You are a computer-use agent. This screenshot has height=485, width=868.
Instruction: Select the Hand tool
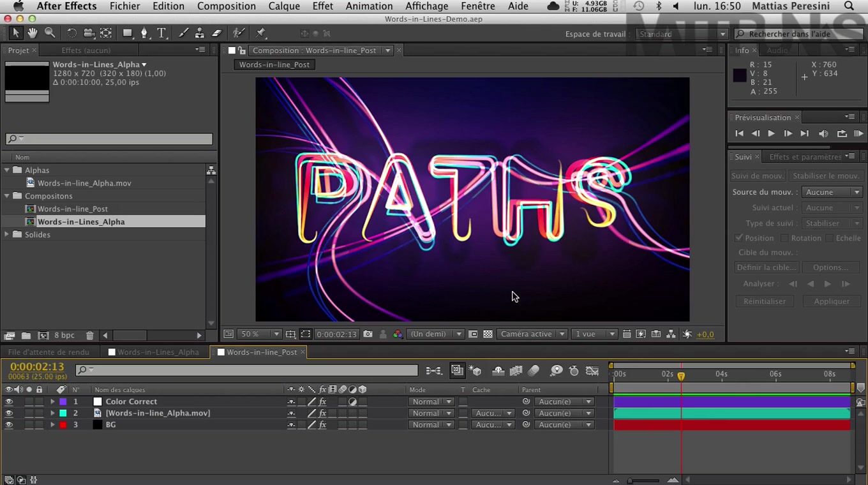tap(33, 33)
